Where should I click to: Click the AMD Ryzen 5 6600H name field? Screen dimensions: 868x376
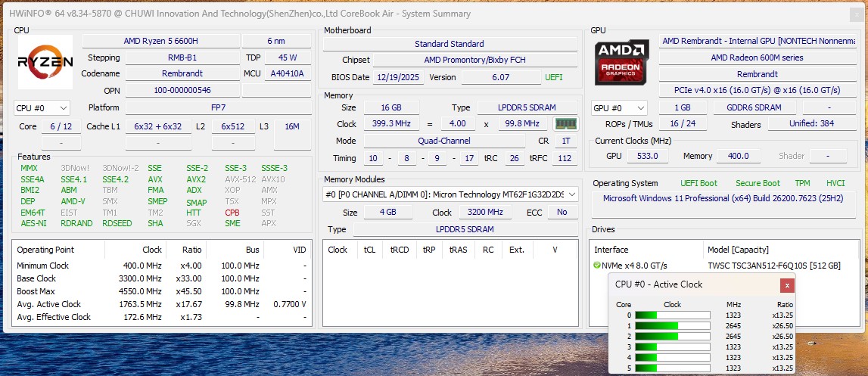point(160,41)
